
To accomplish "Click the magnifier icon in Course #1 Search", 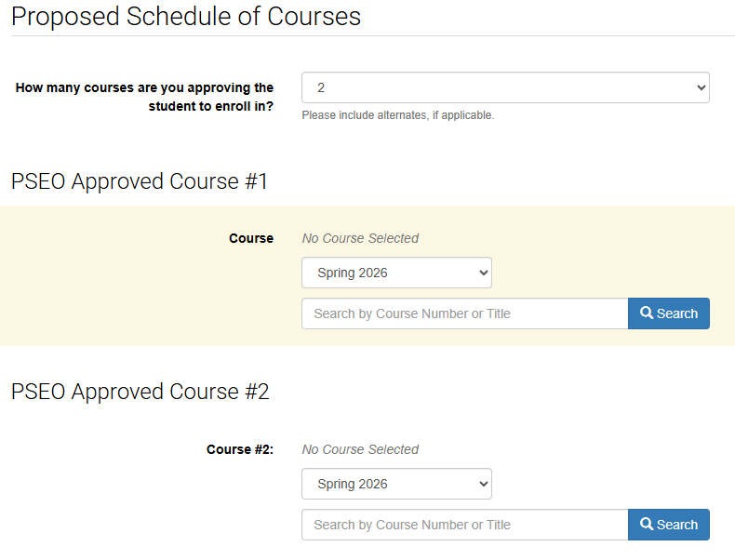I will point(647,313).
